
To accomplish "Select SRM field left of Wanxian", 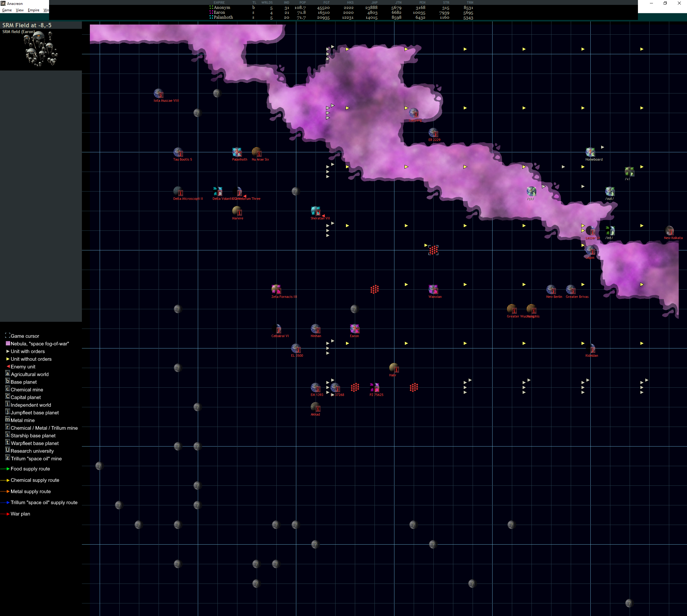I will (x=374, y=290).
